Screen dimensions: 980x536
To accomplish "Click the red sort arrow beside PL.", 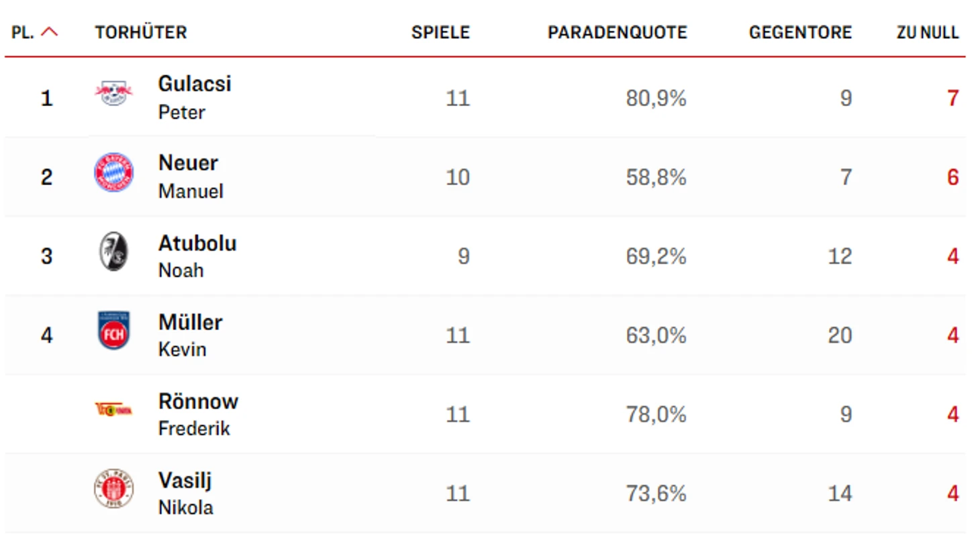I will pyautogui.click(x=50, y=32).
